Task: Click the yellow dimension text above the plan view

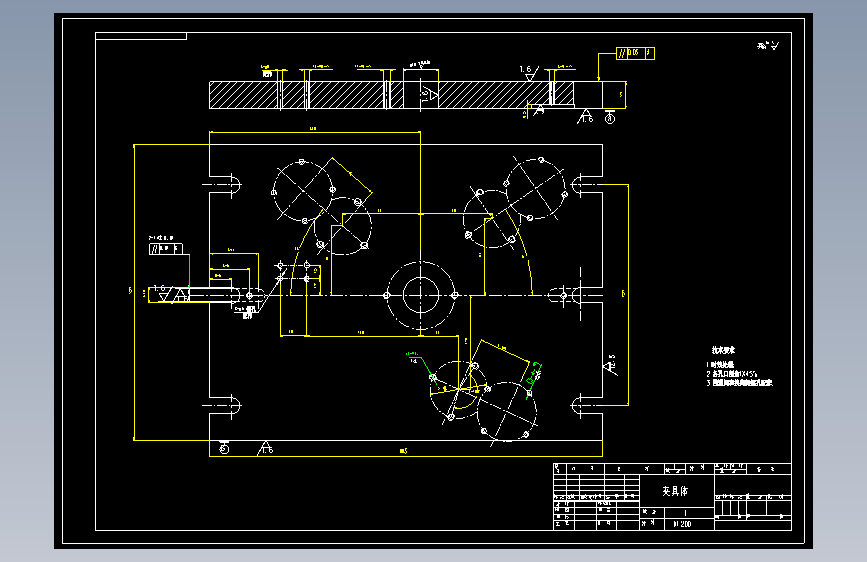Action: coord(313,128)
